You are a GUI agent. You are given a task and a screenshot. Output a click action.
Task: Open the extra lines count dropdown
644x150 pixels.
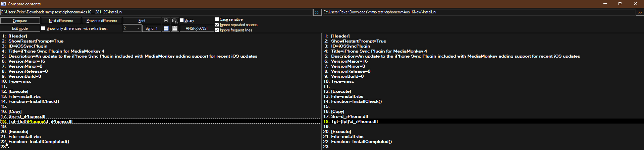138,28
